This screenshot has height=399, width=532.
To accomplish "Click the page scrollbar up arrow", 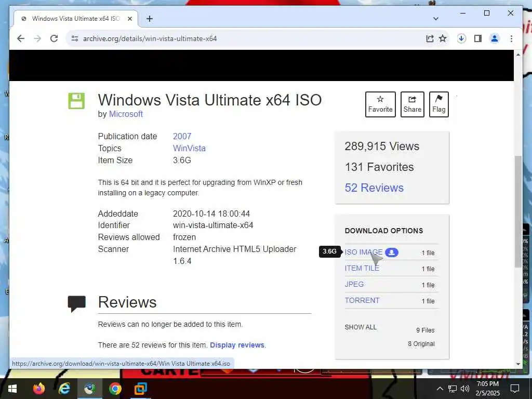I will pos(518,55).
